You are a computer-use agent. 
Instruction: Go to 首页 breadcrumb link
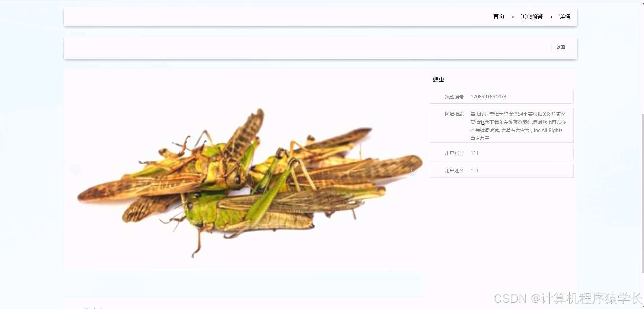tap(498, 17)
